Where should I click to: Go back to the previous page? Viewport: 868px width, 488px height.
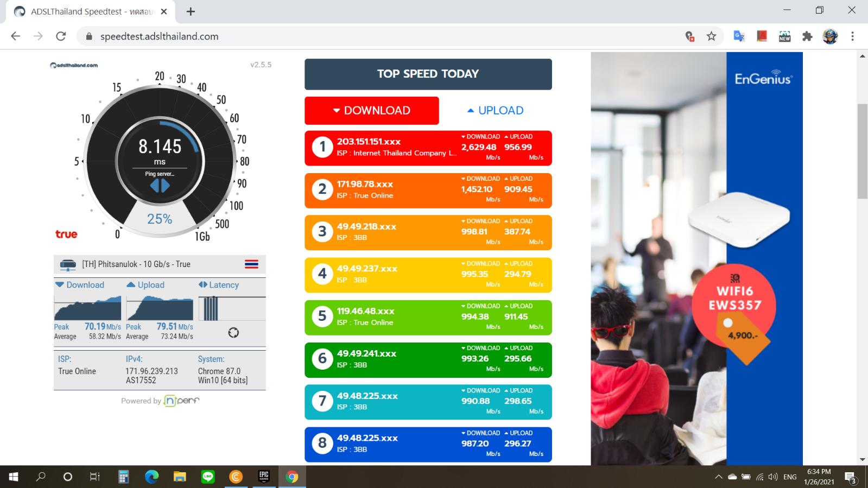point(15,36)
